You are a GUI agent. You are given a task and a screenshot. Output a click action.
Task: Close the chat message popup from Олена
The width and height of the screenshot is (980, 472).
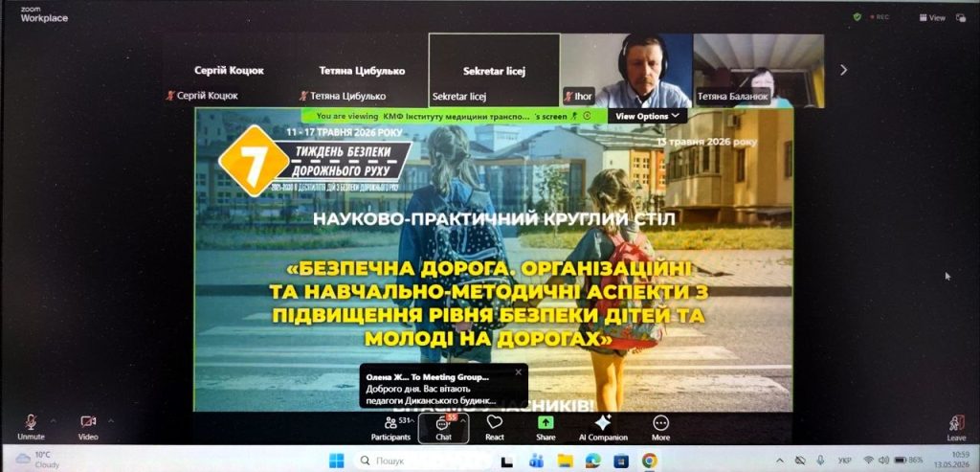518,372
